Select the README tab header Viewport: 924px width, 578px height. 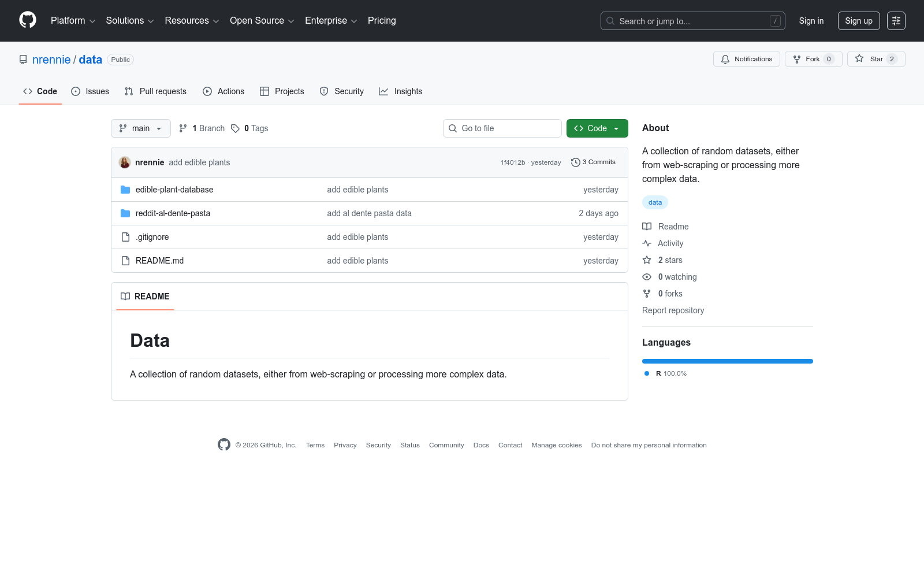(x=145, y=297)
